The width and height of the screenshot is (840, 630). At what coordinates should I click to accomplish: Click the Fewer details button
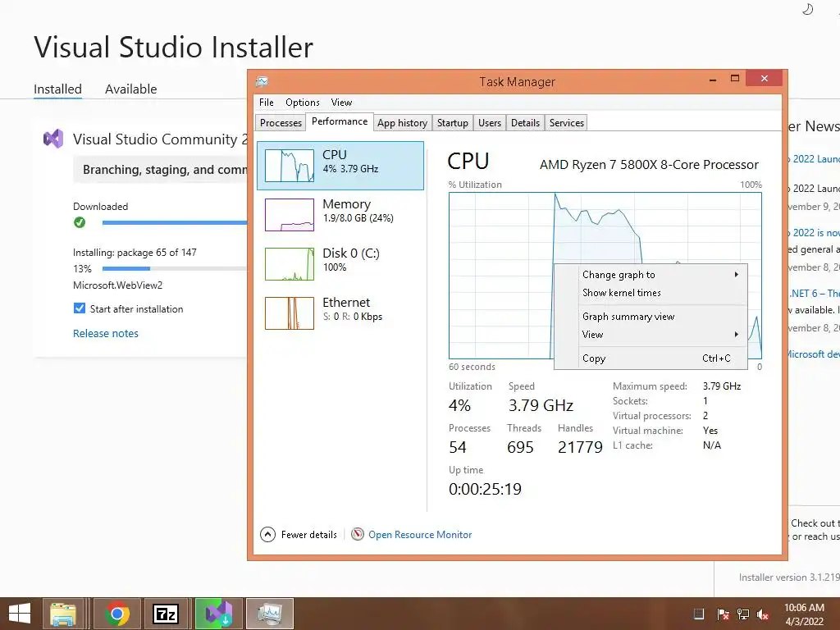click(299, 535)
